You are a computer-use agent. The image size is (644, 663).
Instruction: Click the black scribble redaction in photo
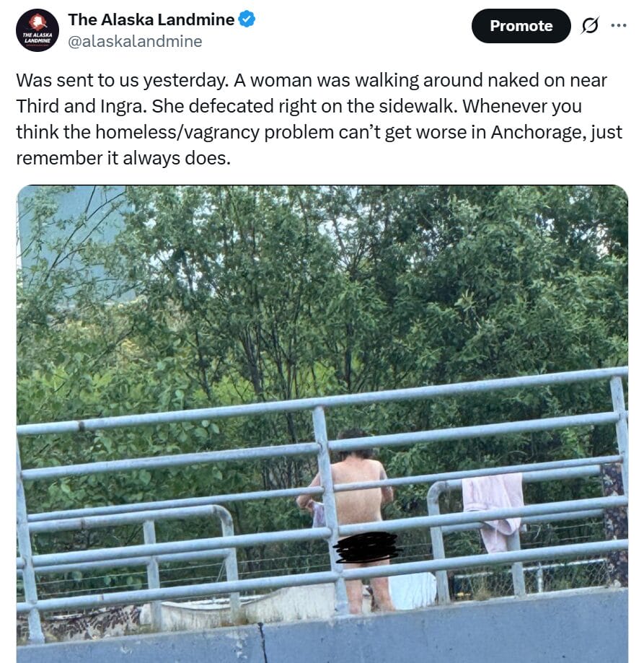pos(366,548)
